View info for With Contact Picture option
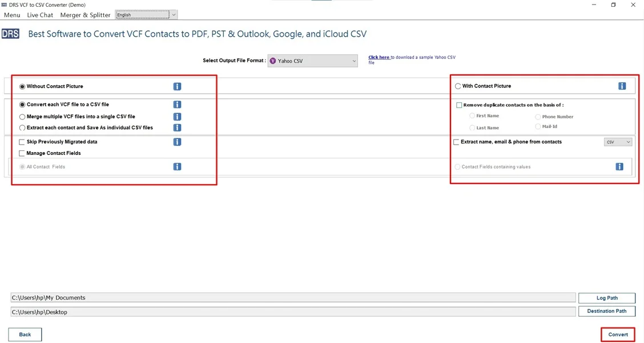Viewport: 644px width, 343px height. 622,85
